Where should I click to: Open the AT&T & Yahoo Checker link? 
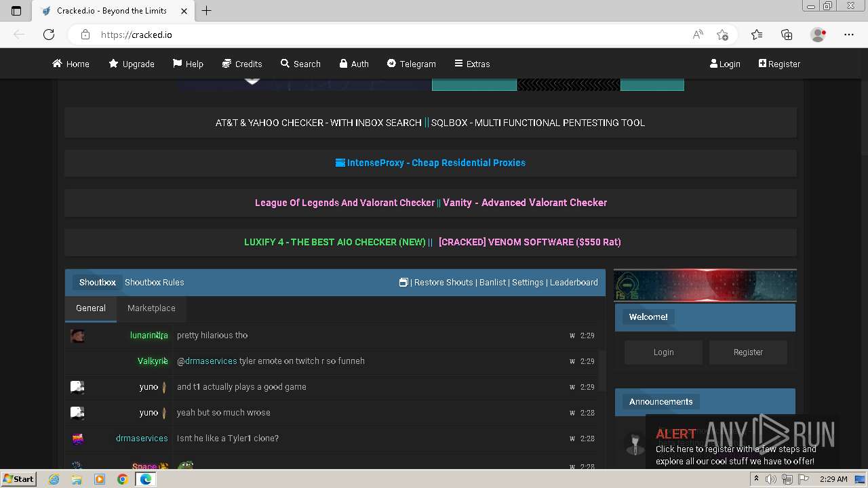319,123
